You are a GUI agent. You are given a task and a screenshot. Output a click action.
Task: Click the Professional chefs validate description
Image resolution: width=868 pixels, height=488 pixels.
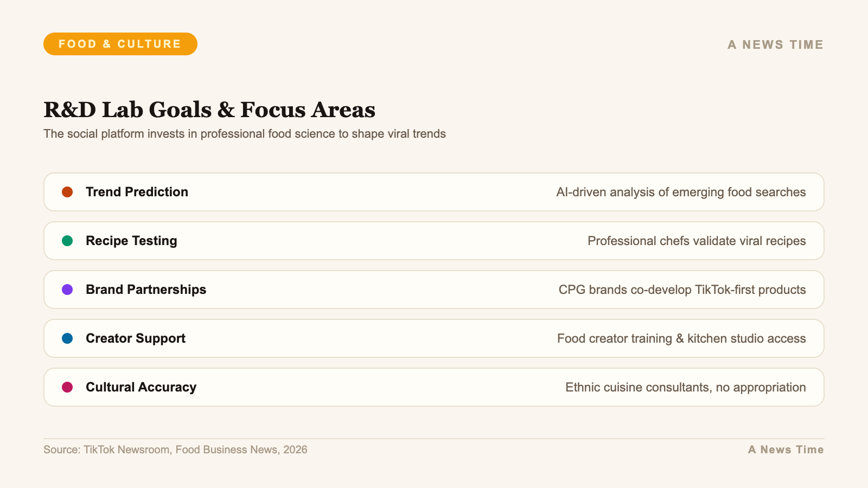point(697,241)
